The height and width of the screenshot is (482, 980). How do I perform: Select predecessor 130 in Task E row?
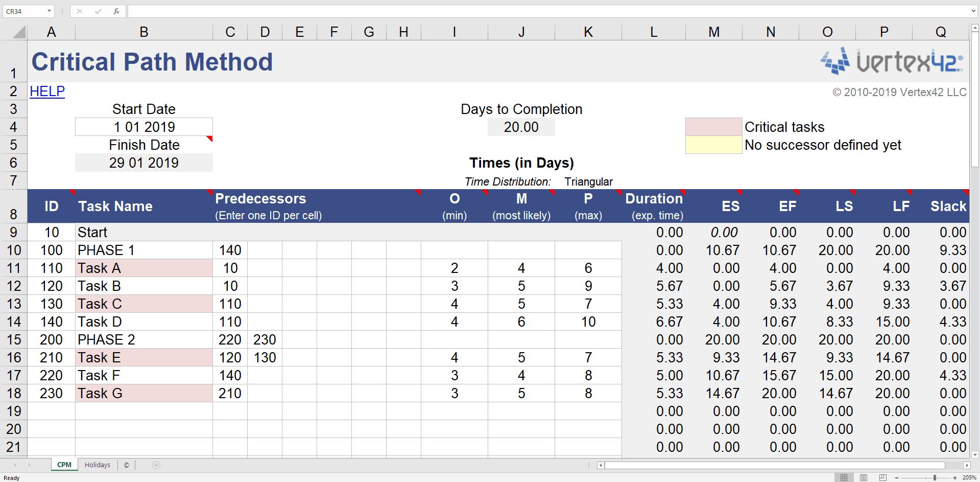coord(265,357)
